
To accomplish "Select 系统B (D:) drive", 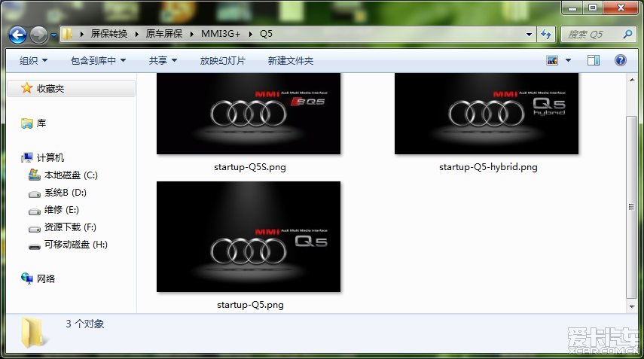I will tap(66, 193).
